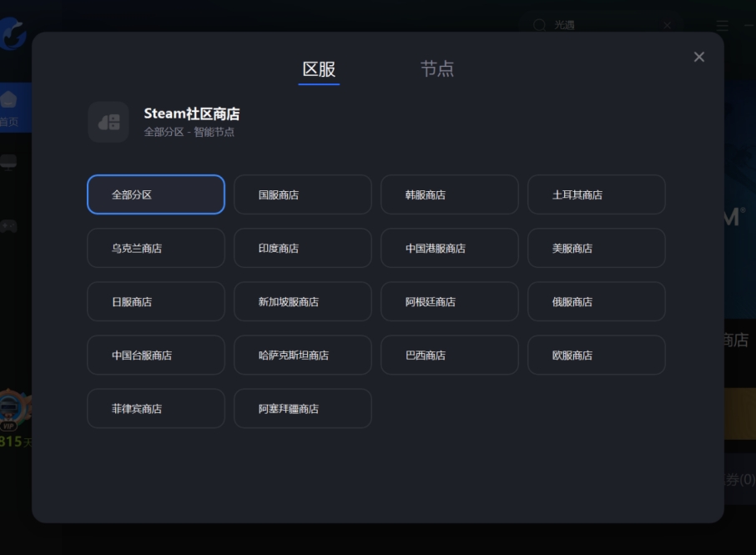Switch to the 节点 tab
Image resolution: width=756 pixels, height=555 pixels.
coord(438,70)
